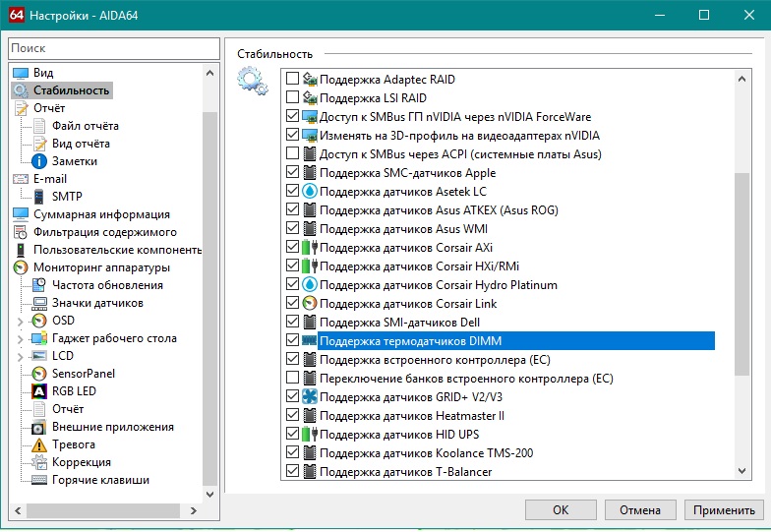Expand the LCD tree node

(x=20, y=356)
